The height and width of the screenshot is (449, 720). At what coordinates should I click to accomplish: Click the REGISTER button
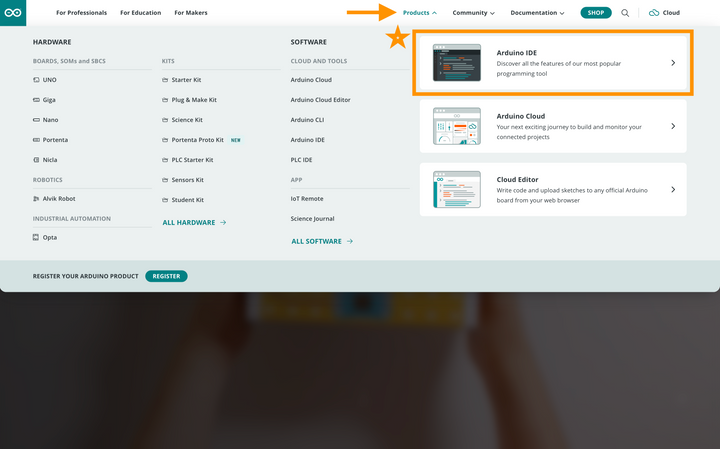click(x=166, y=276)
